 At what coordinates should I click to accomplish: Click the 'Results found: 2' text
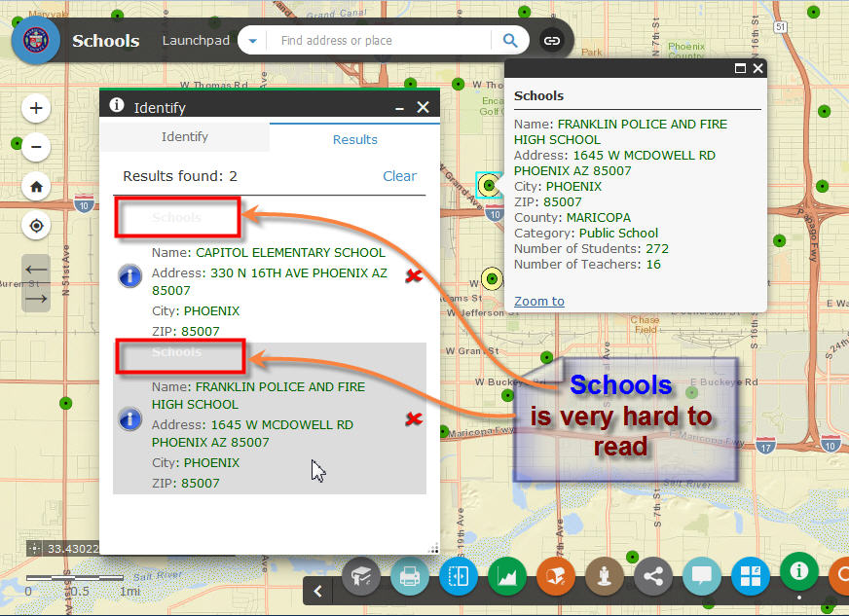tap(180, 176)
